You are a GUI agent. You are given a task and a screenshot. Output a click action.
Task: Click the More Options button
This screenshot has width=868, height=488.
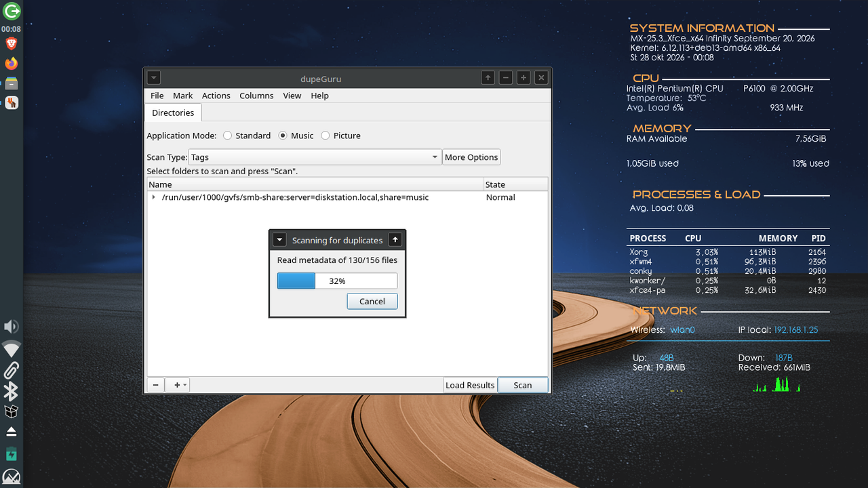pos(471,157)
